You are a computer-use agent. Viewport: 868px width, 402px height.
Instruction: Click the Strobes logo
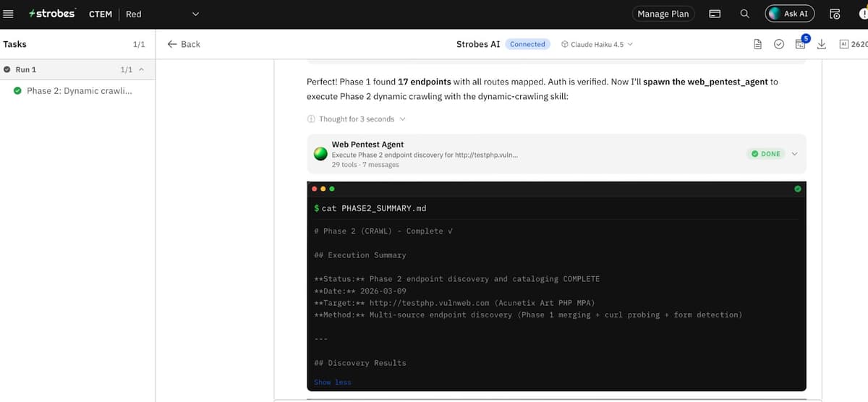[51, 14]
